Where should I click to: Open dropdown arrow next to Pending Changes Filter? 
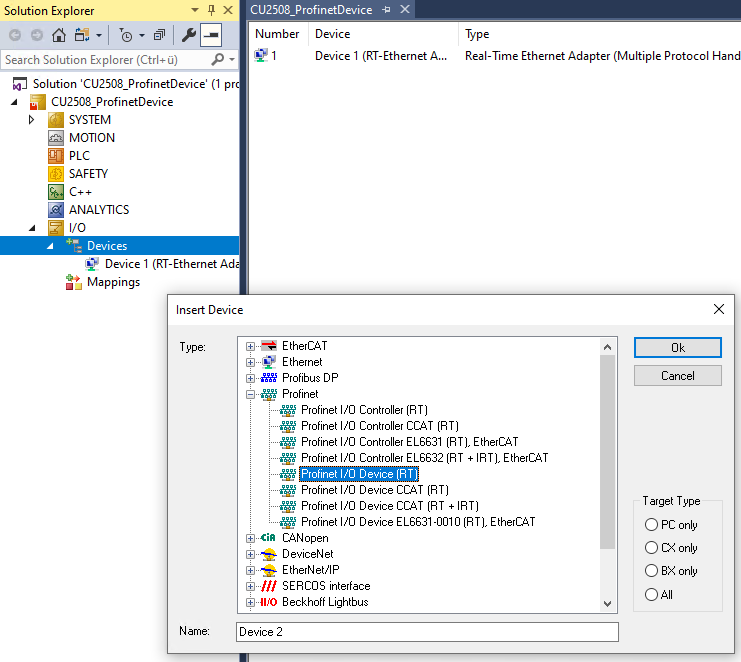point(142,35)
